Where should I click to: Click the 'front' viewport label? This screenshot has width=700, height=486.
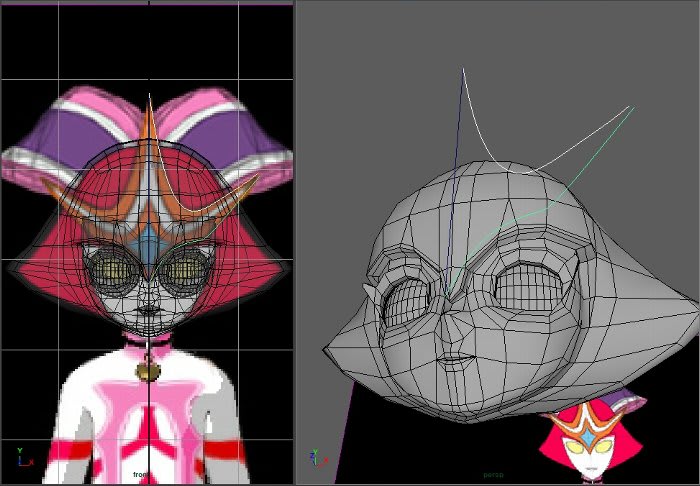point(140,475)
